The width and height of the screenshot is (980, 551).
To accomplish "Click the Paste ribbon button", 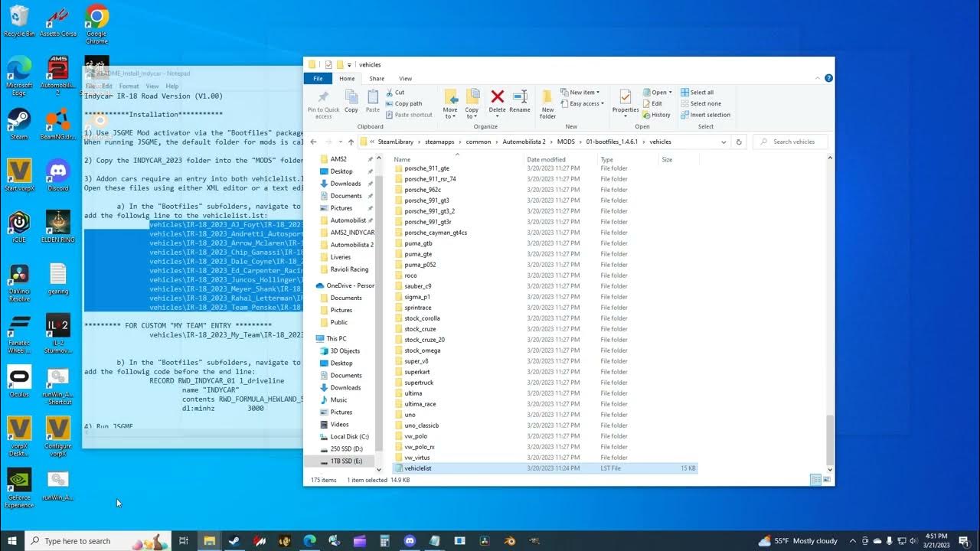I will pyautogui.click(x=373, y=102).
